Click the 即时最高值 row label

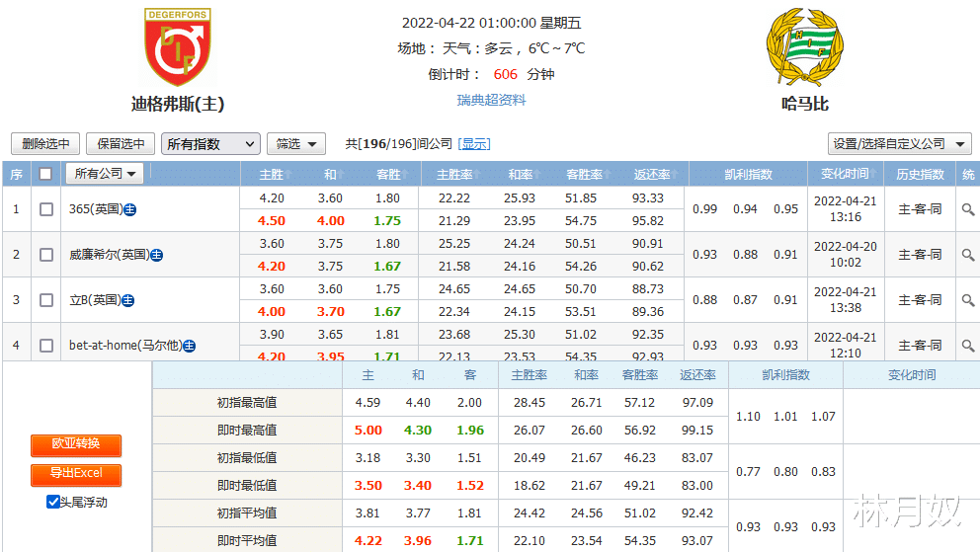(247, 431)
